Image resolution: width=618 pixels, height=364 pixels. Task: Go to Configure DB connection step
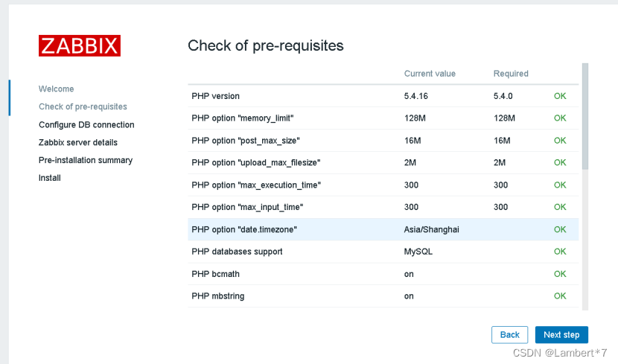(x=86, y=124)
